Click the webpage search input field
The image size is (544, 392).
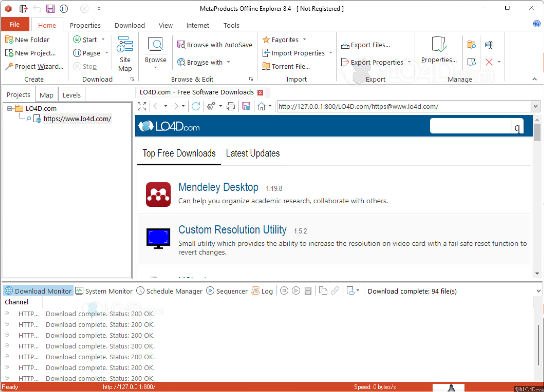pos(471,126)
